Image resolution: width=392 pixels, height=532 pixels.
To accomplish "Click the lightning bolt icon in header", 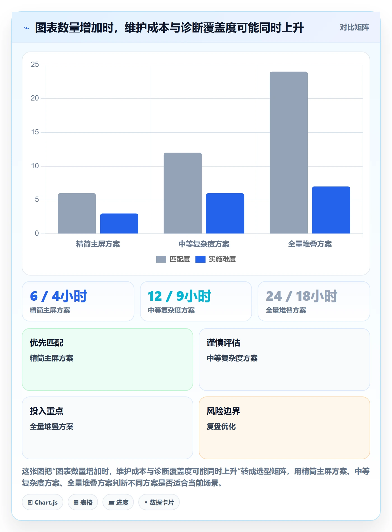I will click(x=27, y=28).
